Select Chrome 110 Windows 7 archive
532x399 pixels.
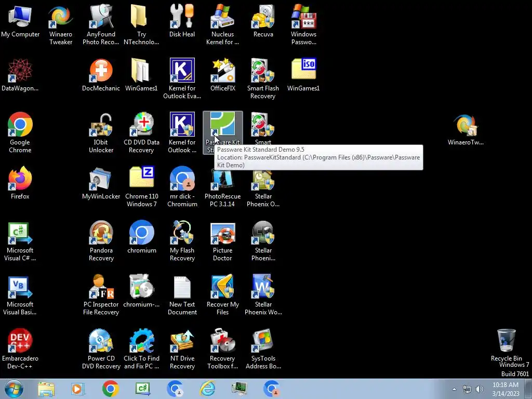pyautogui.click(x=141, y=187)
